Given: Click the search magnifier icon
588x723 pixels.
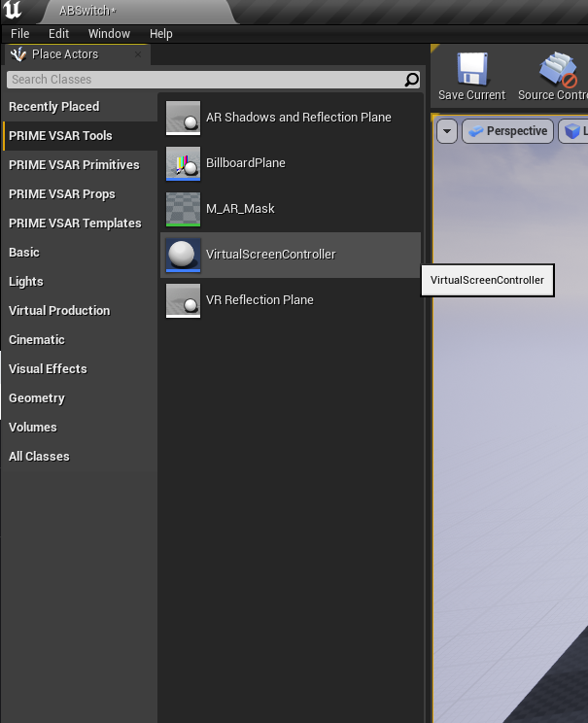Looking at the screenshot, I should [411, 80].
